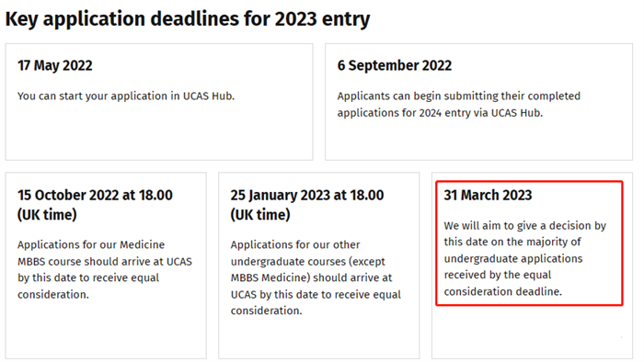Click the text about submitting completed applications

coord(459,104)
